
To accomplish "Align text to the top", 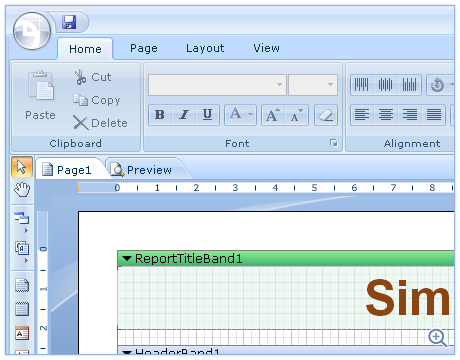I will tap(362, 85).
